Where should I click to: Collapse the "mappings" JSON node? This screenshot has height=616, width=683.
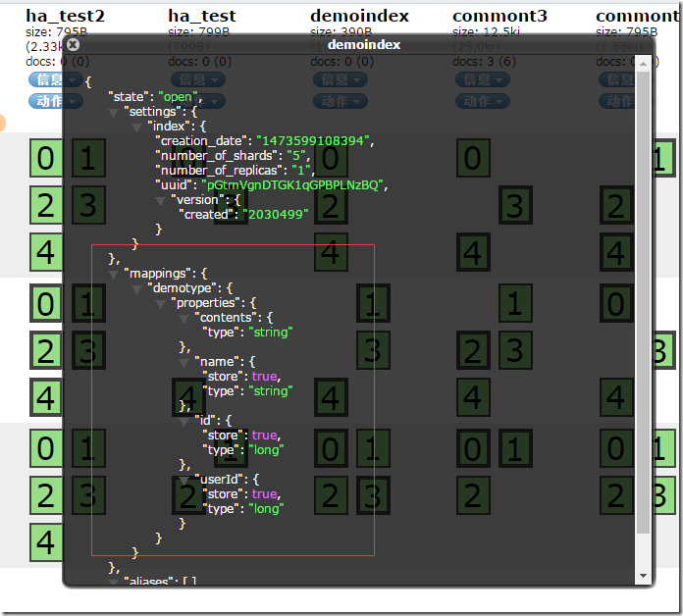[x=113, y=275]
